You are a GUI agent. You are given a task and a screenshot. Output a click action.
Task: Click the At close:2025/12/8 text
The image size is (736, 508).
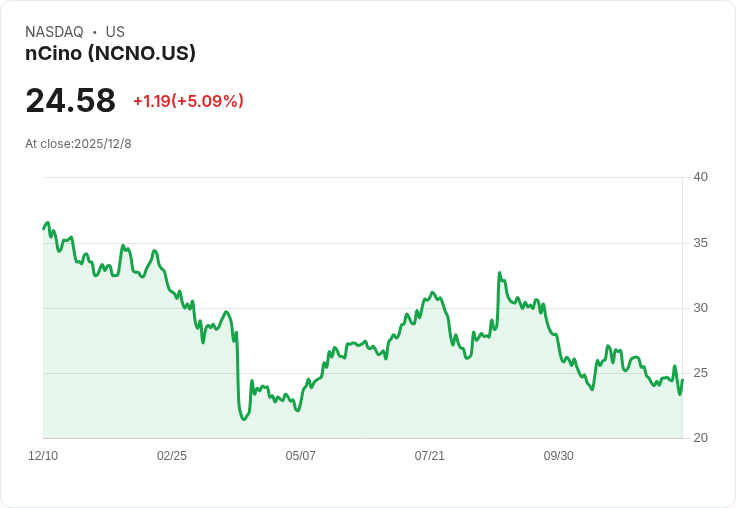[78, 144]
